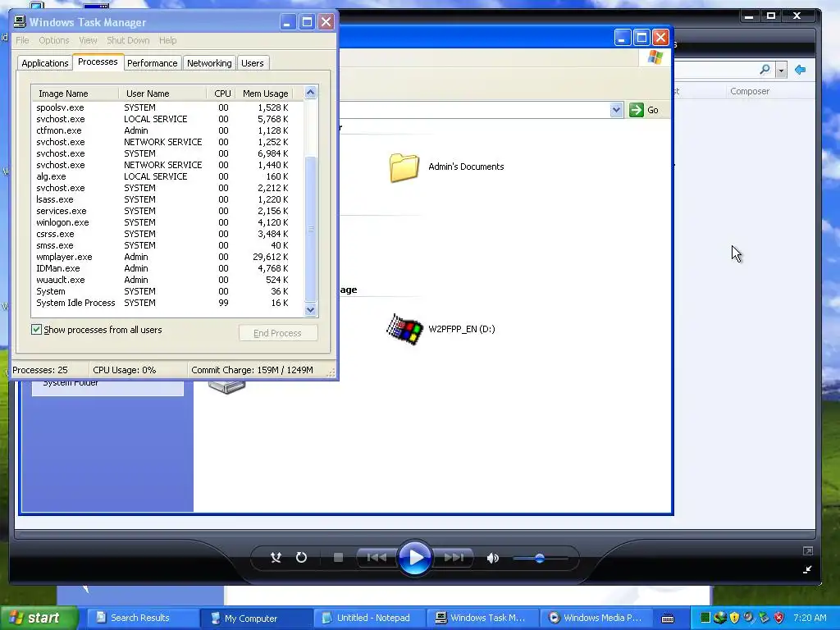Image resolution: width=840 pixels, height=630 pixels.
Task: Open the Help menu in Task Manager
Action: click(x=167, y=40)
